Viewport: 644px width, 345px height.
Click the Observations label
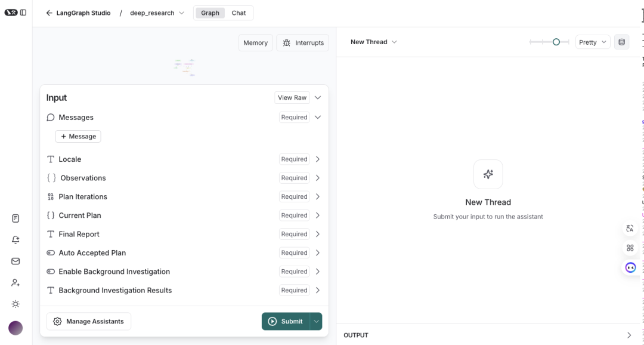(x=83, y=178)
